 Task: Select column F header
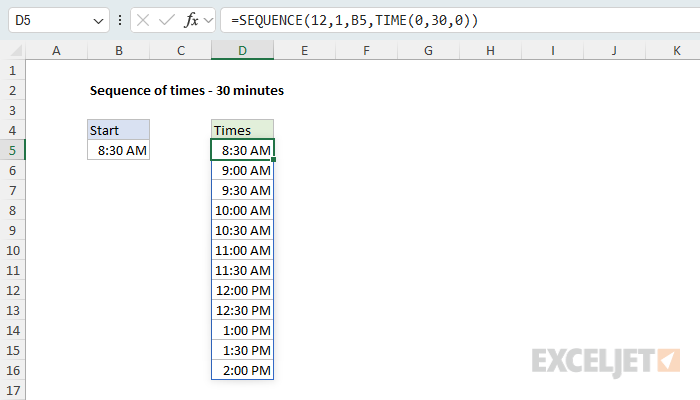pos(367,50)
